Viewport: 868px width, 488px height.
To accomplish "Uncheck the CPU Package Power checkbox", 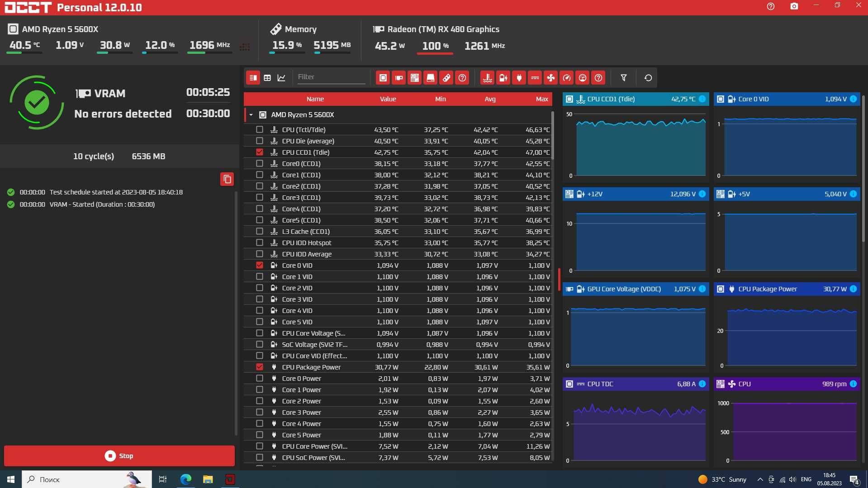I will click(260, 367).
